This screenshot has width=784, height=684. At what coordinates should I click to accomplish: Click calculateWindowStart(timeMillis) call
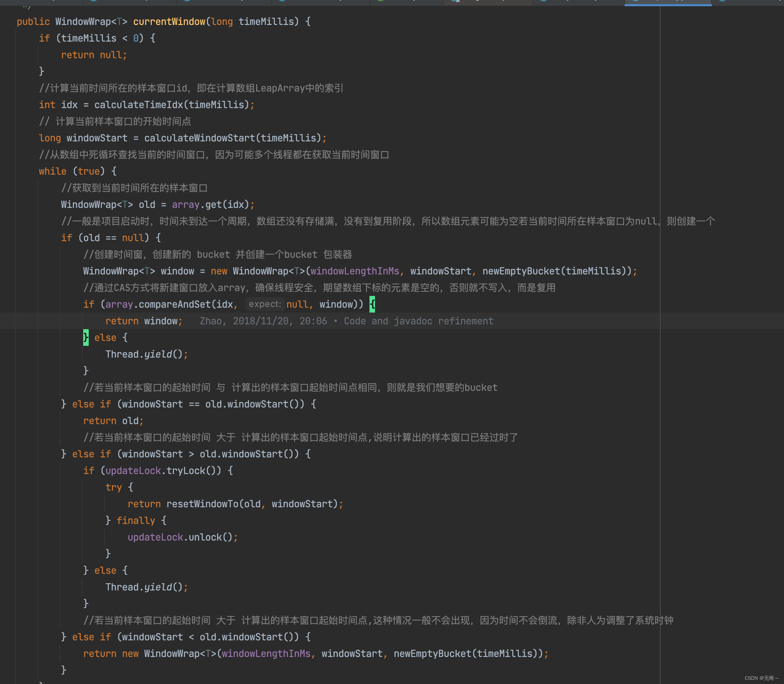(x=233, y=138)
